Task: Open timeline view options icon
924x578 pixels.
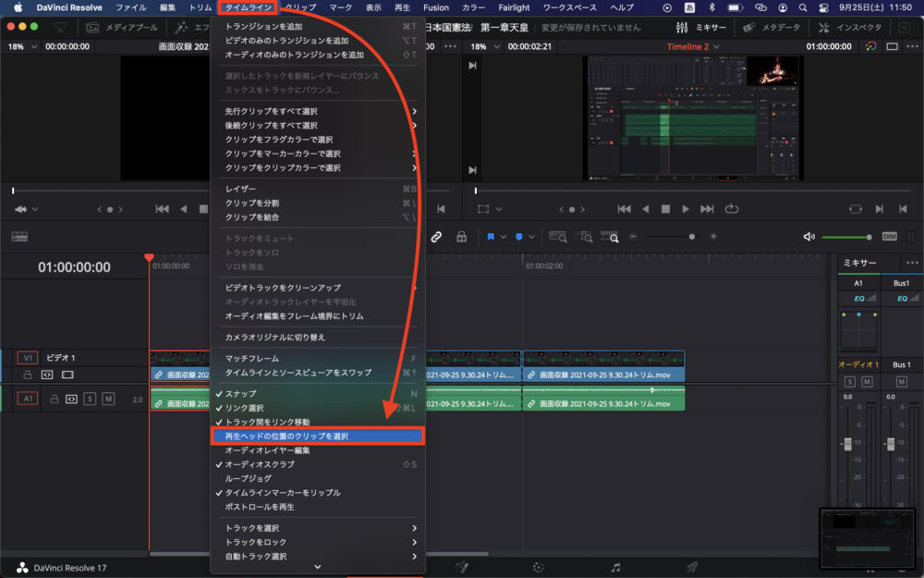Action: click(19, 237)
